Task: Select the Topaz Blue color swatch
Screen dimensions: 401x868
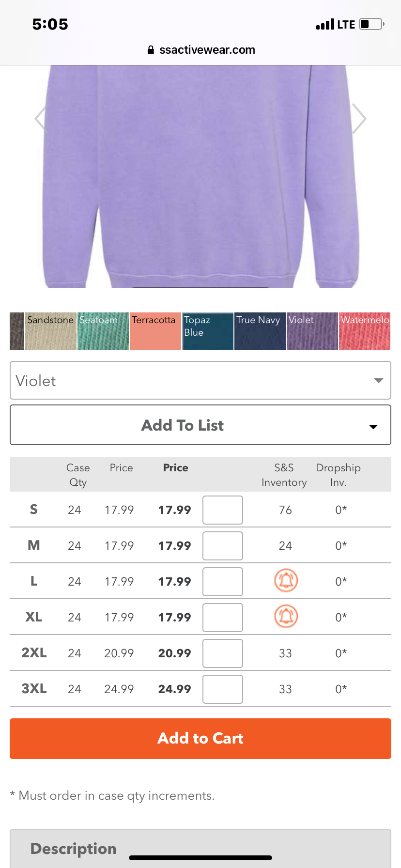Action: pyautogui.click(x=207, y=331)
